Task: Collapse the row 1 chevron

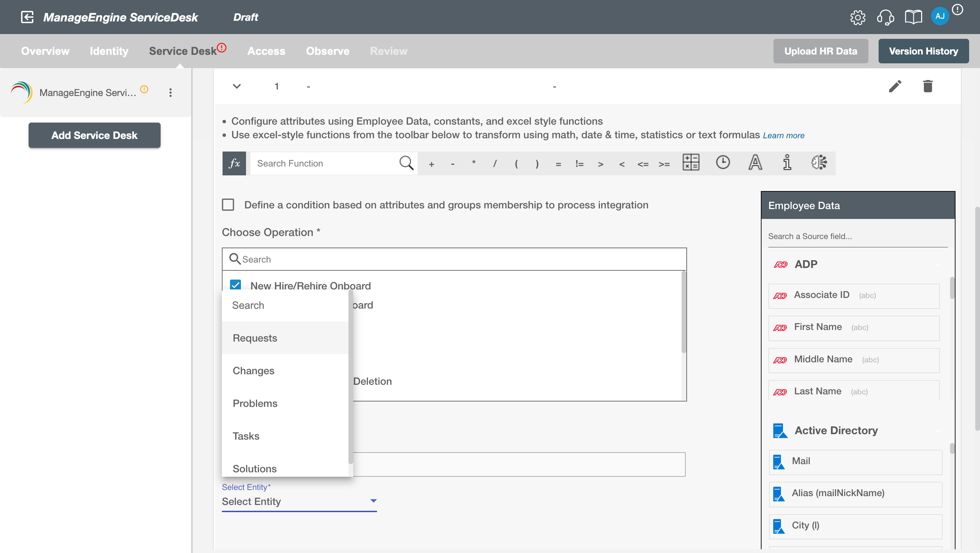Action: 236,86
